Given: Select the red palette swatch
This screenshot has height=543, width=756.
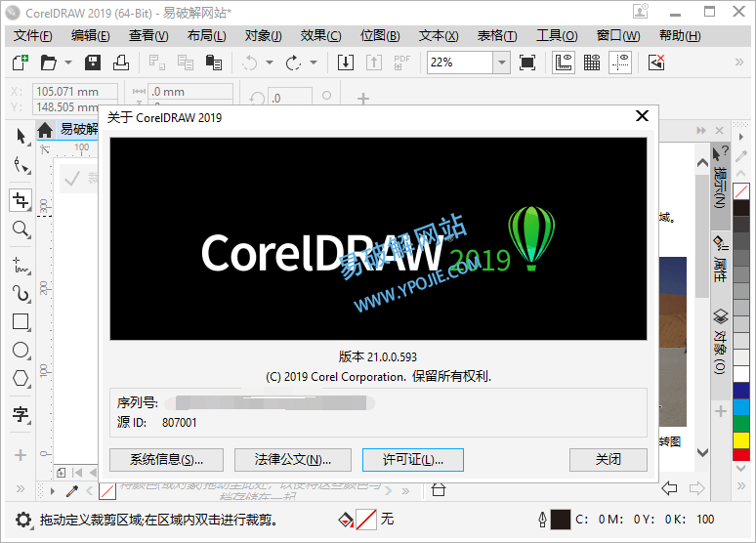Looking at the screenshot, I should [x=740, y=455].
